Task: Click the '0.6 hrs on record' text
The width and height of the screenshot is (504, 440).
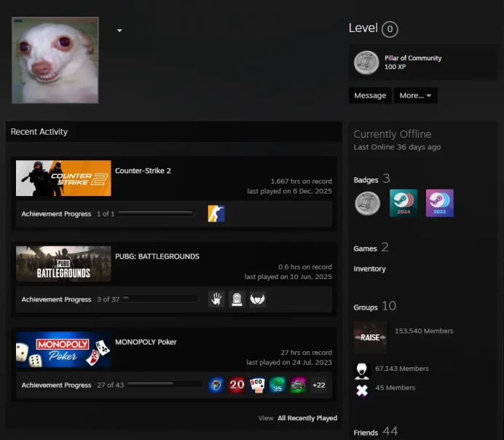Action: (305, 267)
